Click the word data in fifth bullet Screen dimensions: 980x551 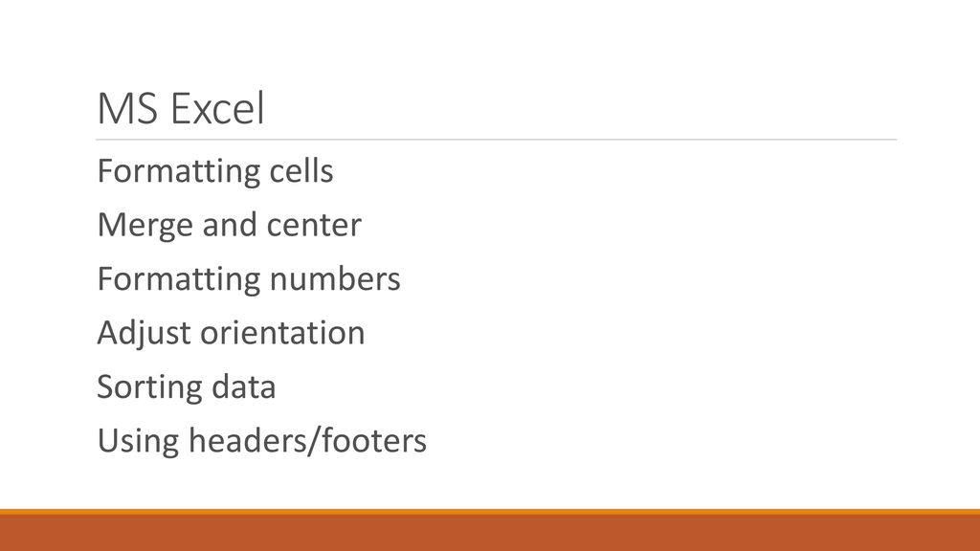pyautogui.click(x=244, y=387)
